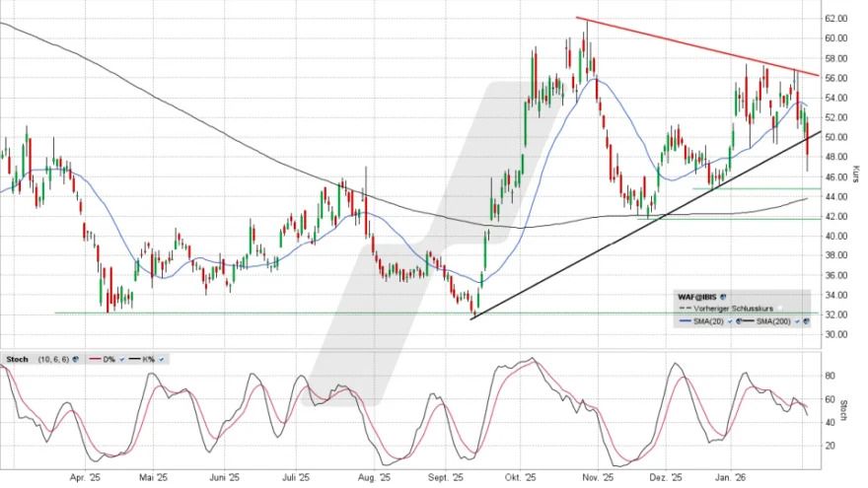Click the red descending trendline

[x=690, y=44]
